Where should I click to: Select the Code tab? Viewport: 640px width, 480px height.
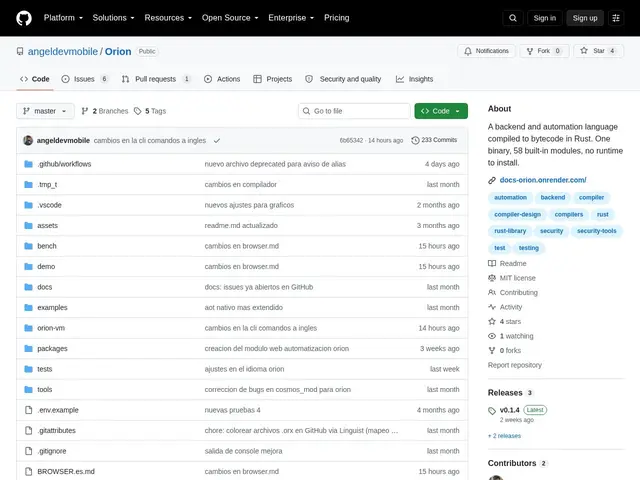click(x=35, y=79)
